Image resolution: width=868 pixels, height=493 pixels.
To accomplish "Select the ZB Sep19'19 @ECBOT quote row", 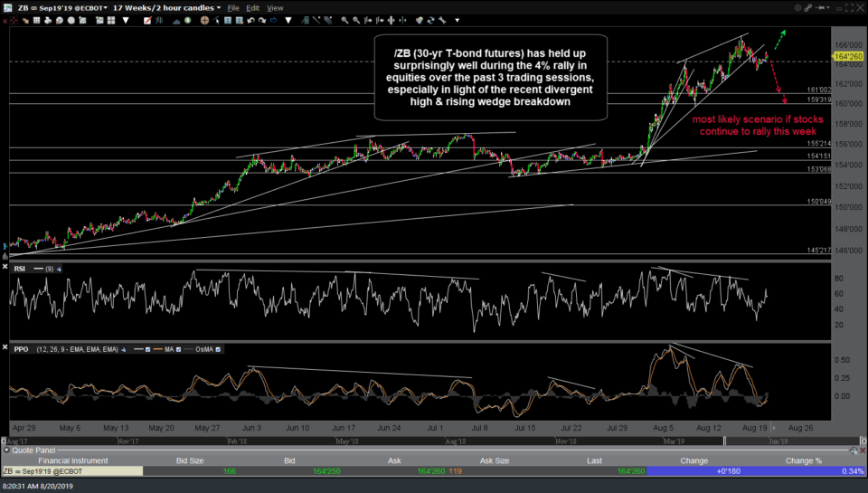I will point(433,471).
